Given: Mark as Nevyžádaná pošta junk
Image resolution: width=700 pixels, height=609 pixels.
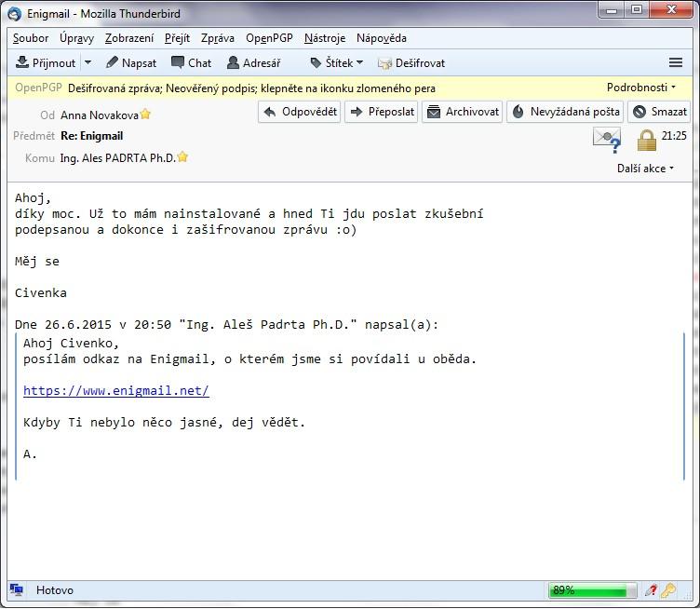Looking at the screenshot, I should (x=566, y=112).
